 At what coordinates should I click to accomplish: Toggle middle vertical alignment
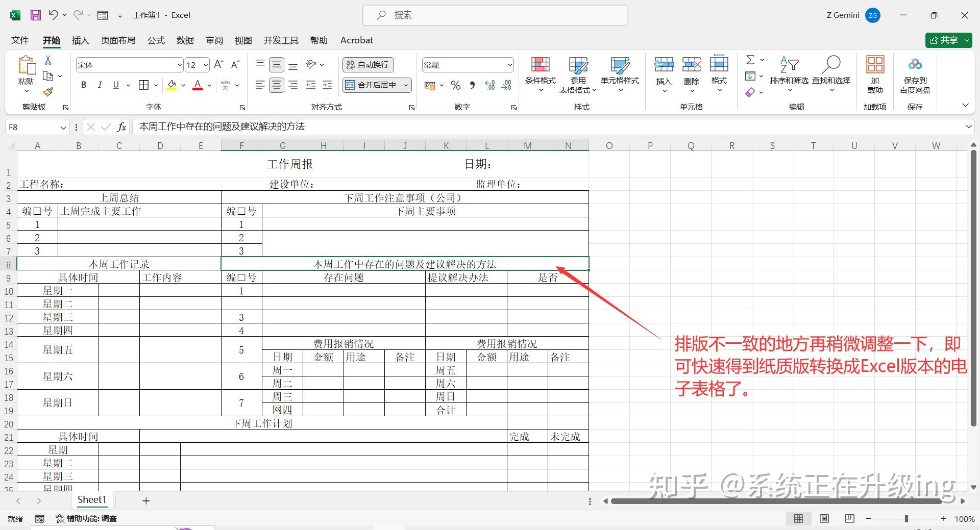pyautogui.click(x=277, y=65)
